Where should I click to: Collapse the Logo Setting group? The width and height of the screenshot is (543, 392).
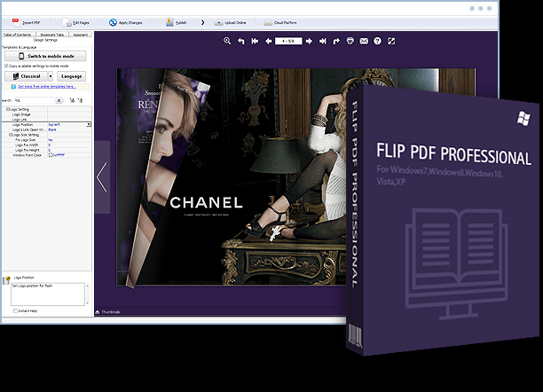point(8,109)
